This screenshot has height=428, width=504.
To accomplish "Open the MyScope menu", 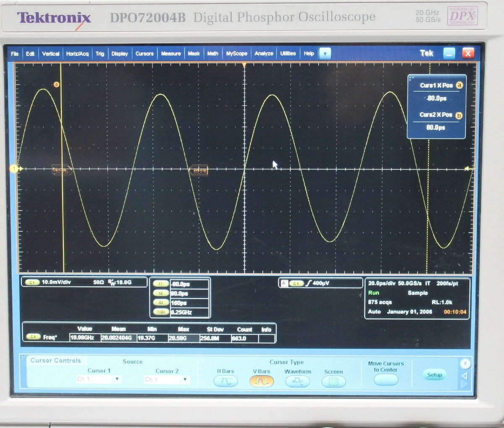I will tap(236, 54).
